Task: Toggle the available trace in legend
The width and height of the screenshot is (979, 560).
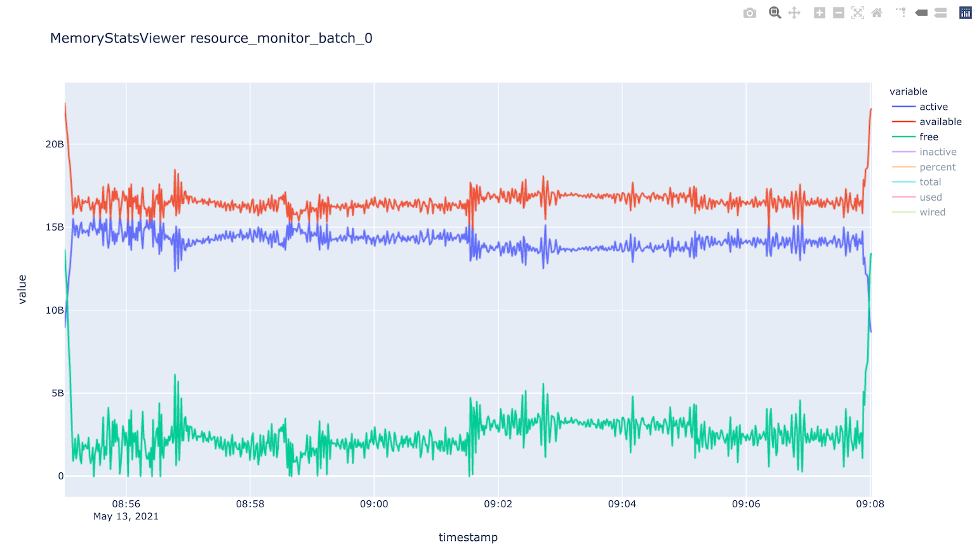Action: (x=940, y=122)
